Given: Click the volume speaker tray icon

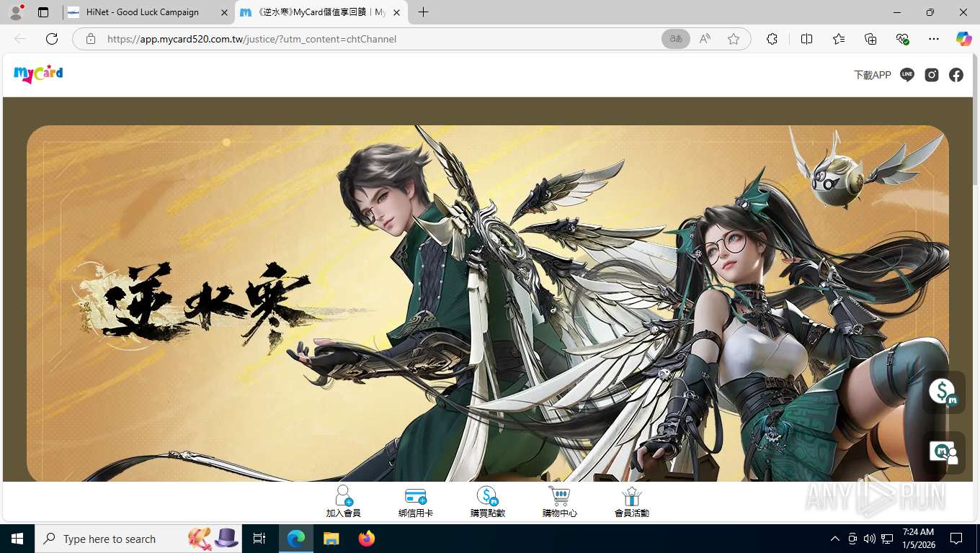Looking at the screenshot, I should [x=869, y=539].
